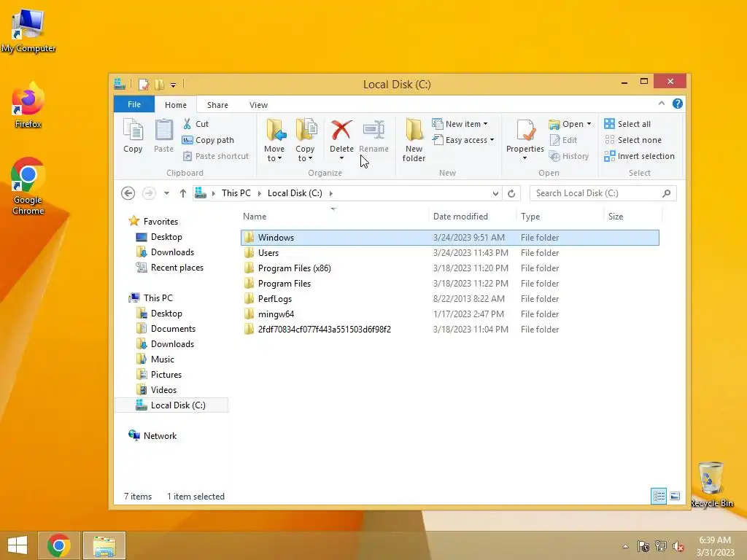Create a New folder from ribbon
747x560 pixels.
pos(414,140)
